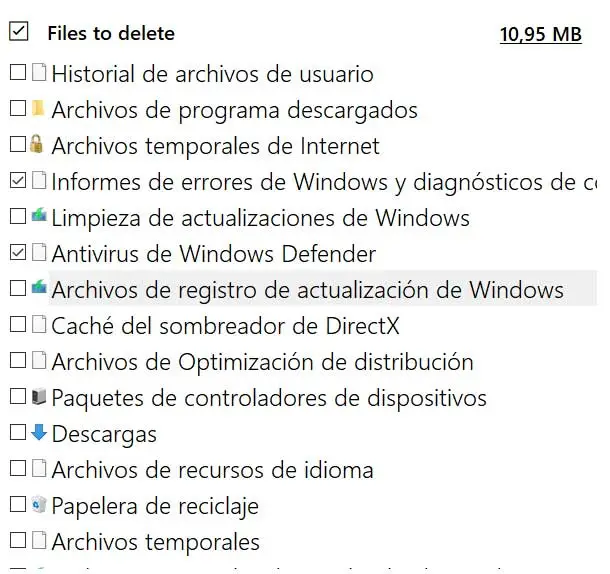Click the page icon beside Caché del sombreador de DirectX

click(x=38, y=325)
